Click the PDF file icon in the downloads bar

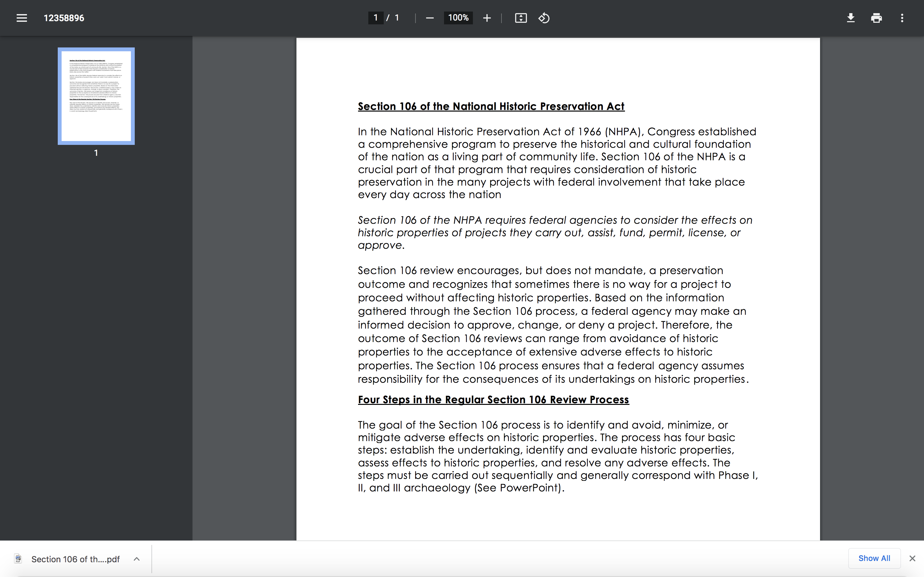18,559
